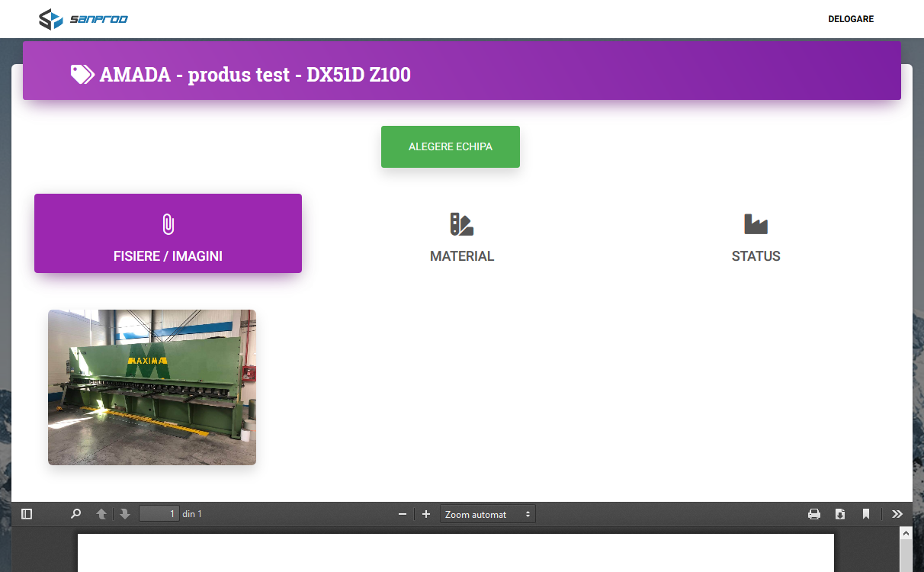Open the PDF search magnifier
The height and width of the screenshot is (572, 924).
click(75, 514)
